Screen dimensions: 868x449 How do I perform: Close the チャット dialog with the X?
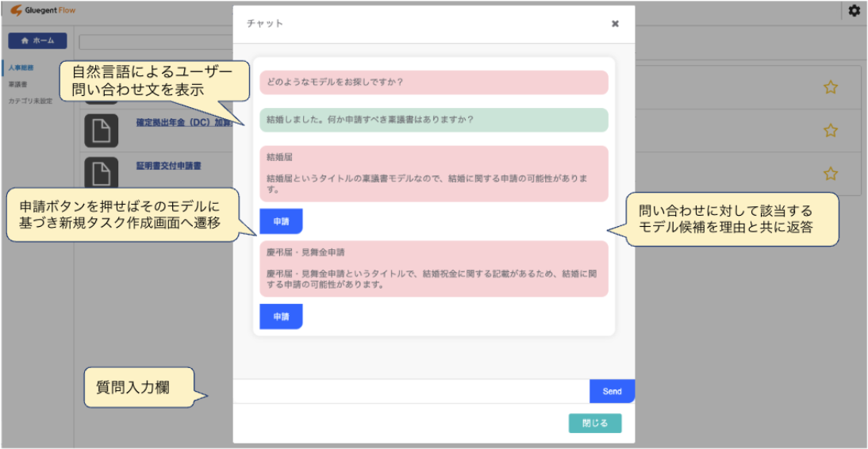pos(615,24)
